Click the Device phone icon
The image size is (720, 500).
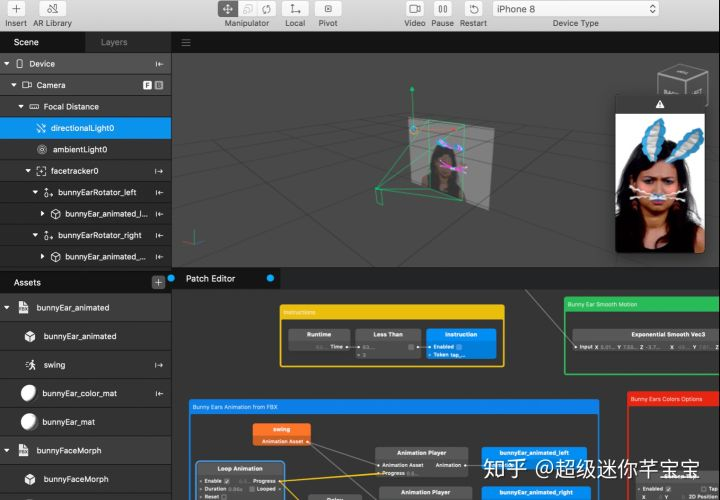pos(19,64)
